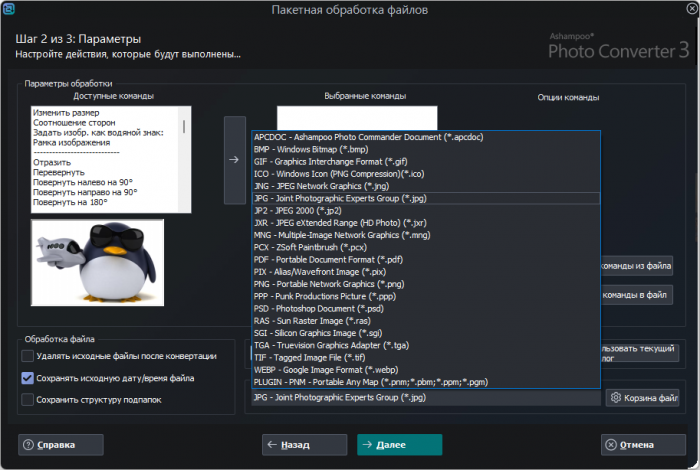
Task: Choose SGI - Silicon Graphics Image
Action: click(426, 333)
